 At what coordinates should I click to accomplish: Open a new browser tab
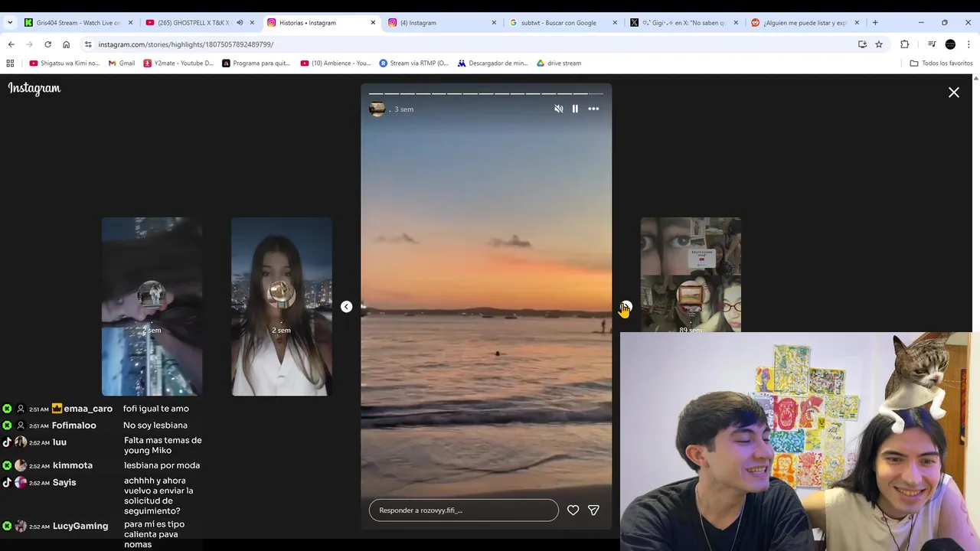(875, 23)
